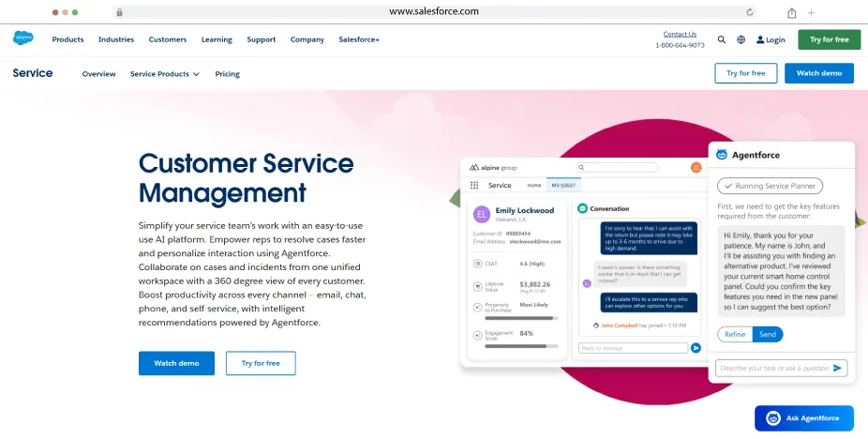Screen dimensions: 868x439
Task: Click the Refine button
Action: pyautogui.click(x=735, y=334)
